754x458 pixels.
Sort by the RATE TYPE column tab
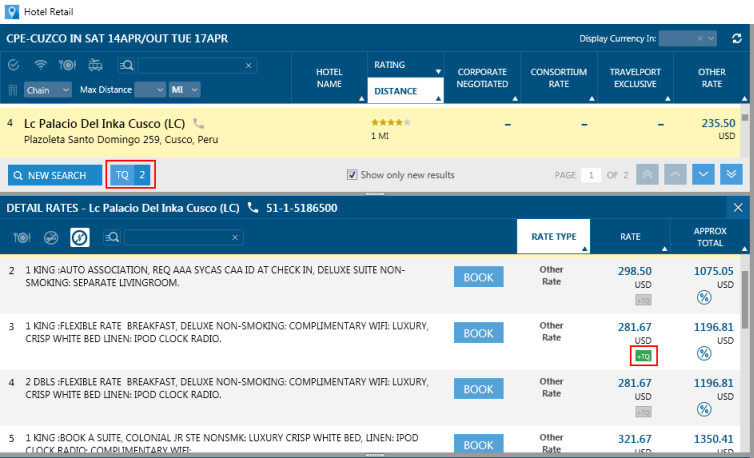pos(553,237)
